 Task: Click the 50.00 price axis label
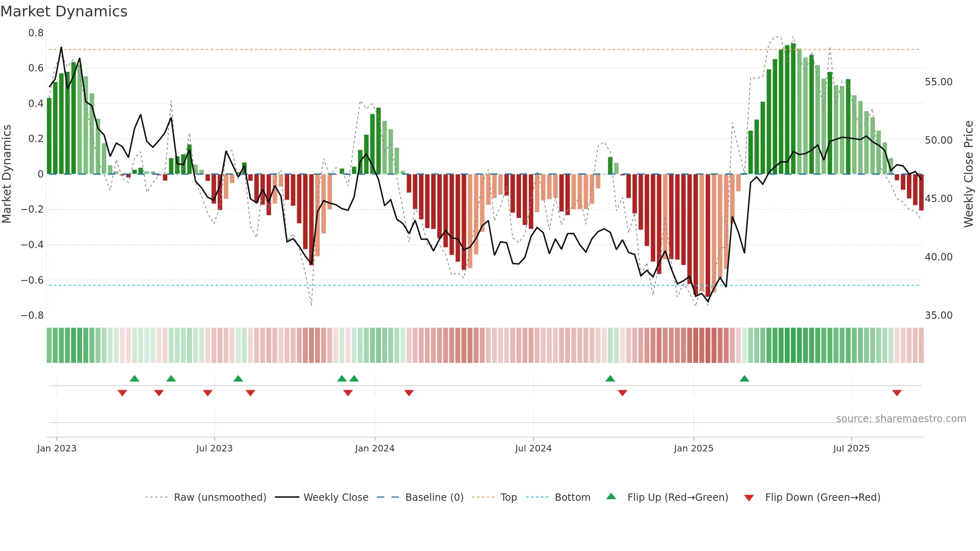939,140
